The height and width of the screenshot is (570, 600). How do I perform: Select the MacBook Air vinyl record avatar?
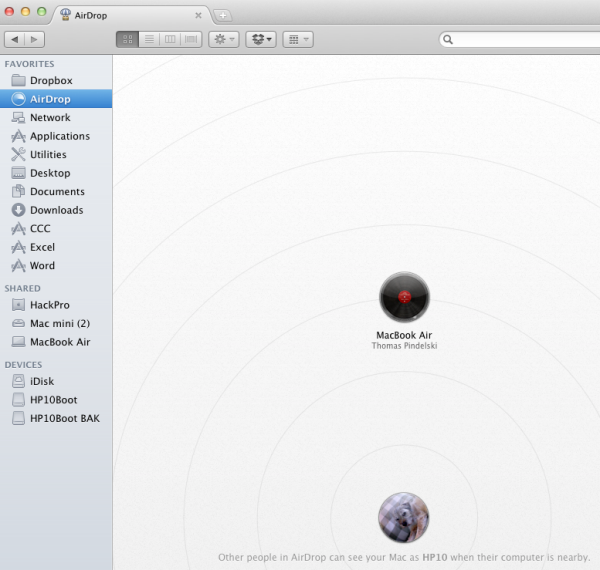[x=404, y=297]
